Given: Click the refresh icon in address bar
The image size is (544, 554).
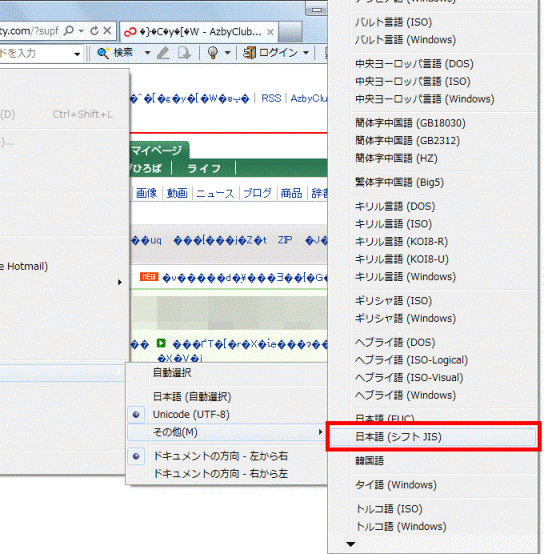Looking at the screenshot, I should [94, 31].
